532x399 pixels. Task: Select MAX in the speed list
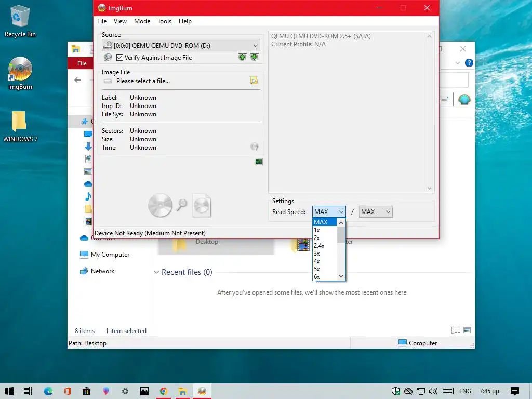tap(325, 222)
